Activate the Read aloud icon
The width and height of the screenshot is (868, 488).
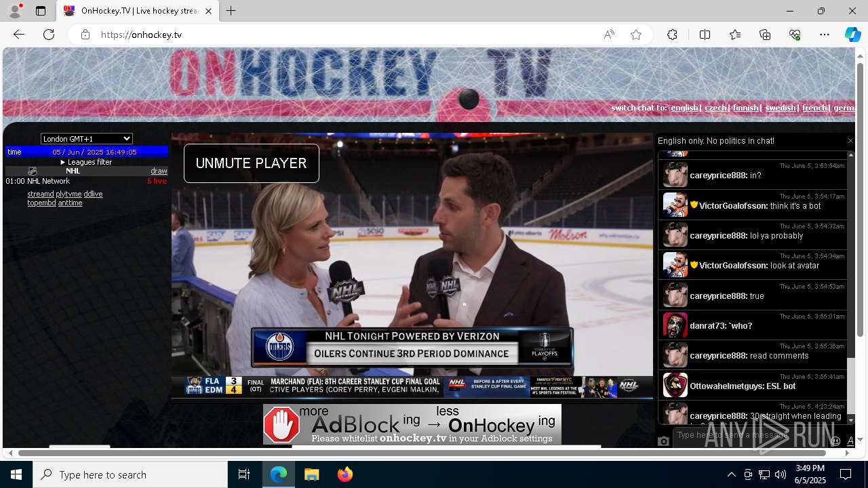(609, 35)
